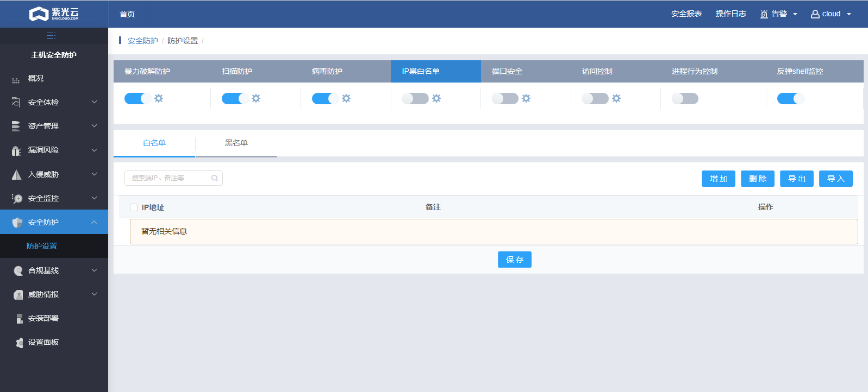The height and width of the screenshot is (392, 868).
Task: Open settings gear for 访问控制
Action: (x=616, y=98)
